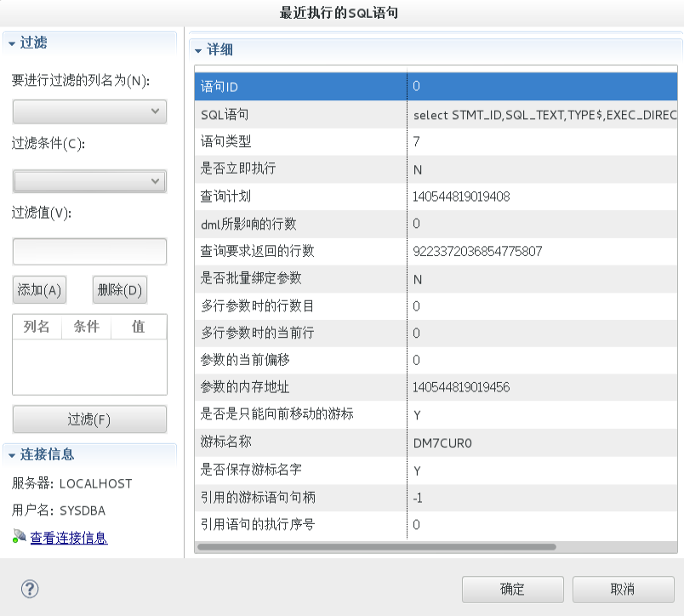Collapse the 连接信息 section
Screen dimensions: 684x616
pos(9,455)
